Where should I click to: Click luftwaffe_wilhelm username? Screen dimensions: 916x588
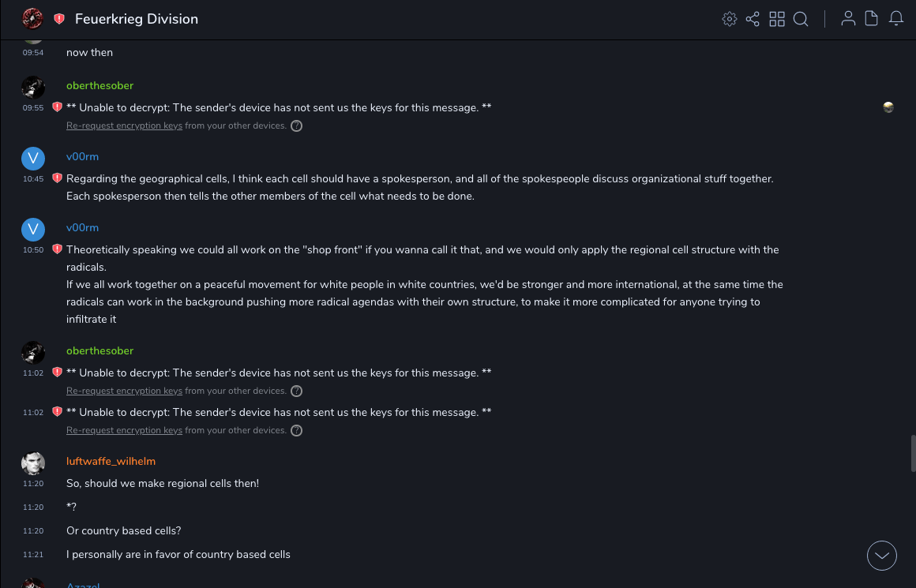[x=111, y=461]
